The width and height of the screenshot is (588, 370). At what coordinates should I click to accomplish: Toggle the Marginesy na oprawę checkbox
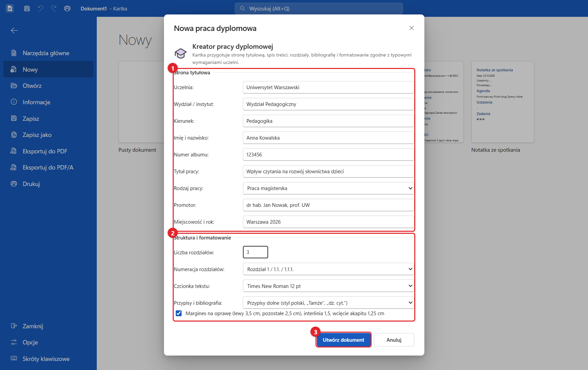pyautogui.click(x=179, y=313)
